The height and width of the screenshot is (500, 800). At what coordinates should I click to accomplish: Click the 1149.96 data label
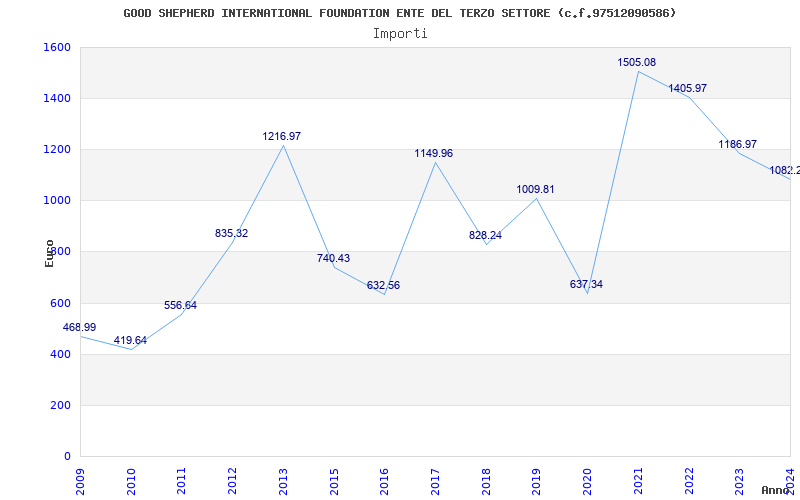click(433, 153)
